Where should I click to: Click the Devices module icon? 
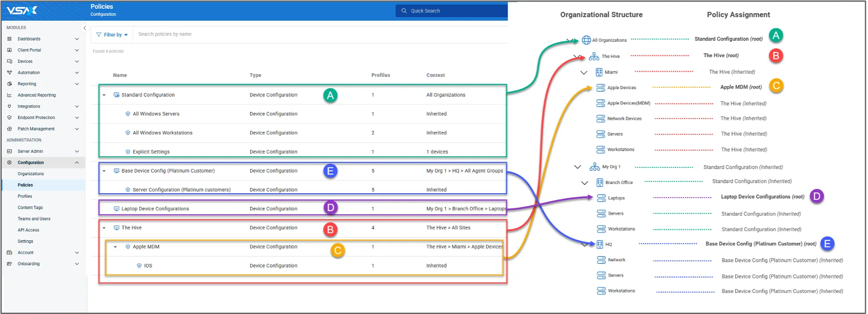point(10,61)
